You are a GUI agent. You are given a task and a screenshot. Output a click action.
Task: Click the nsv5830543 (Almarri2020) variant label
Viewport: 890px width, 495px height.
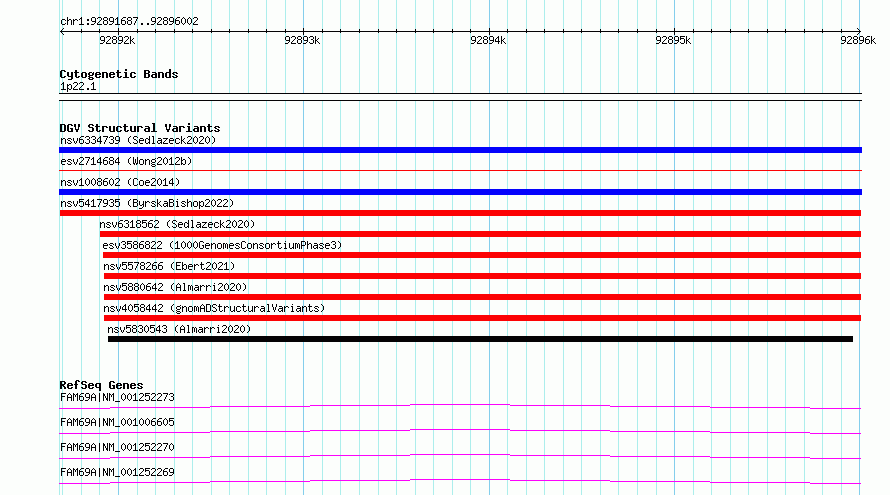179,329
